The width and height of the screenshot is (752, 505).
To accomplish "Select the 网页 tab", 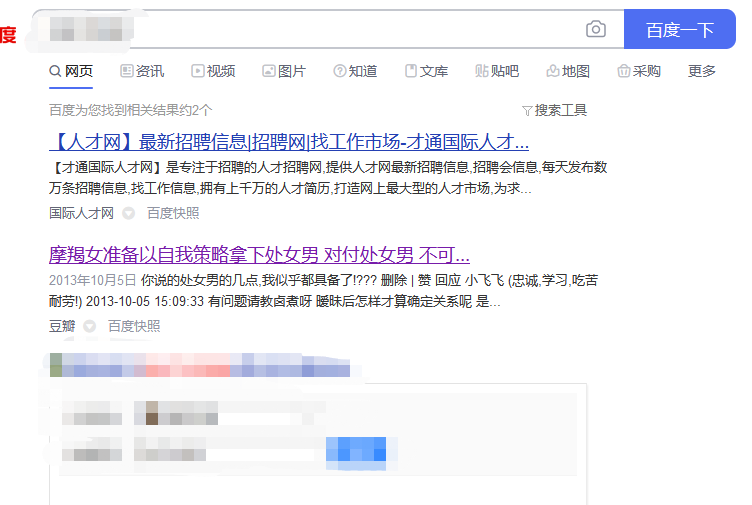I will [x=71, y=71].
